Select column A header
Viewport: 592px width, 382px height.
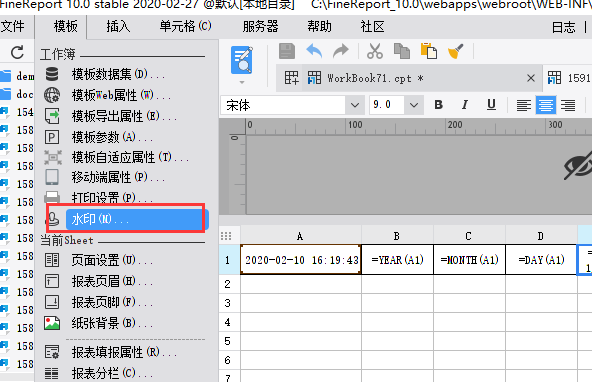301,236
